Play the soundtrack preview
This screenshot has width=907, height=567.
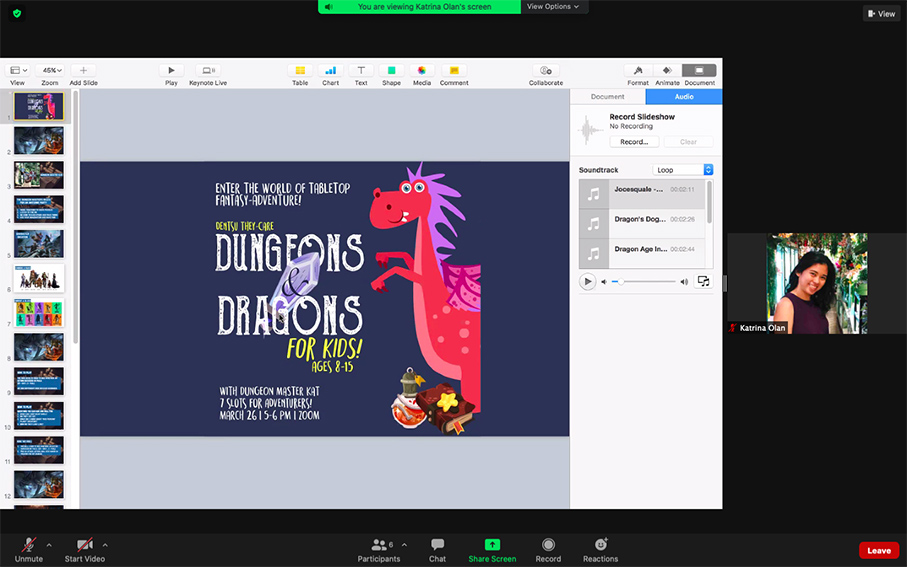coord(587,282)
